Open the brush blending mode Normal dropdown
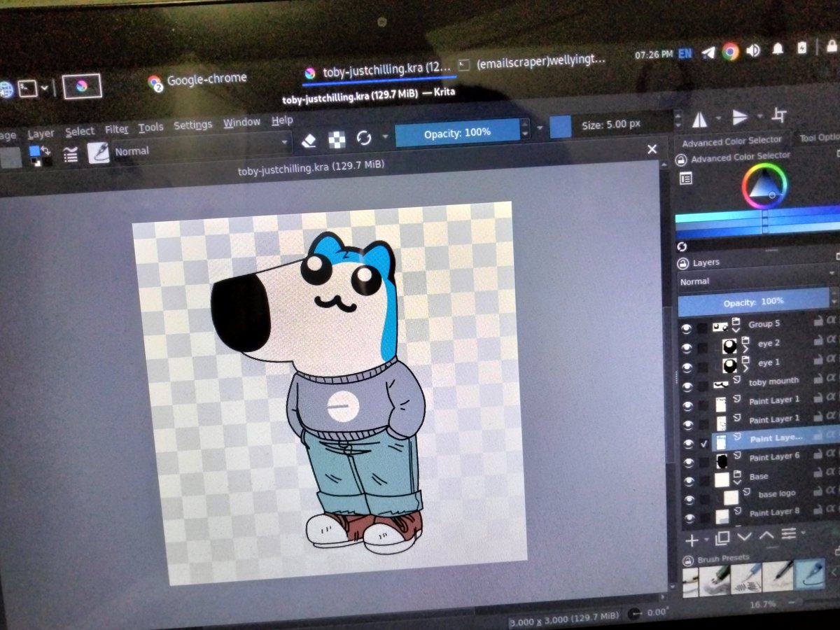The image size is (840, 630). (203, 147)
